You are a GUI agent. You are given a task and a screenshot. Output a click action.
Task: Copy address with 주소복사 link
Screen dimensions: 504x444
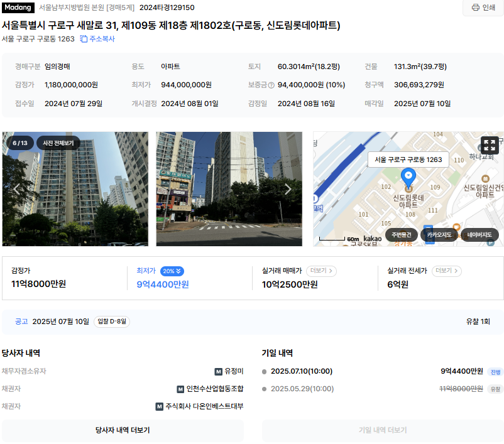pyautogui.click(x=97, y=39)
